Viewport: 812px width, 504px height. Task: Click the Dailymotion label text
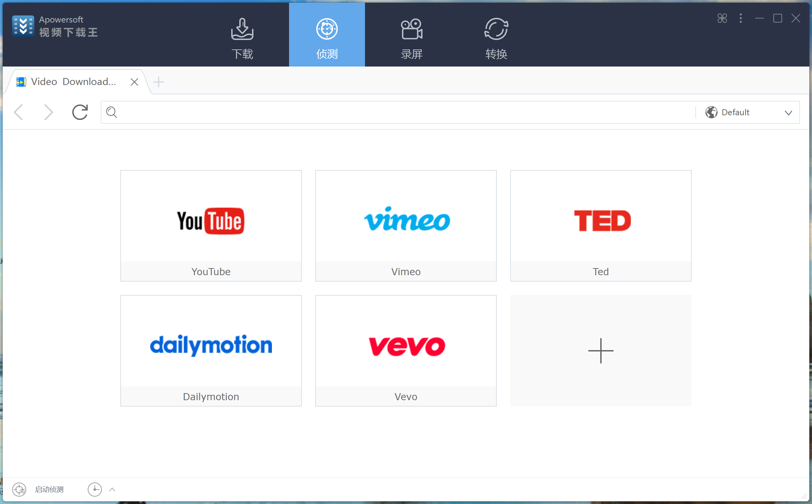coord(211,396)
